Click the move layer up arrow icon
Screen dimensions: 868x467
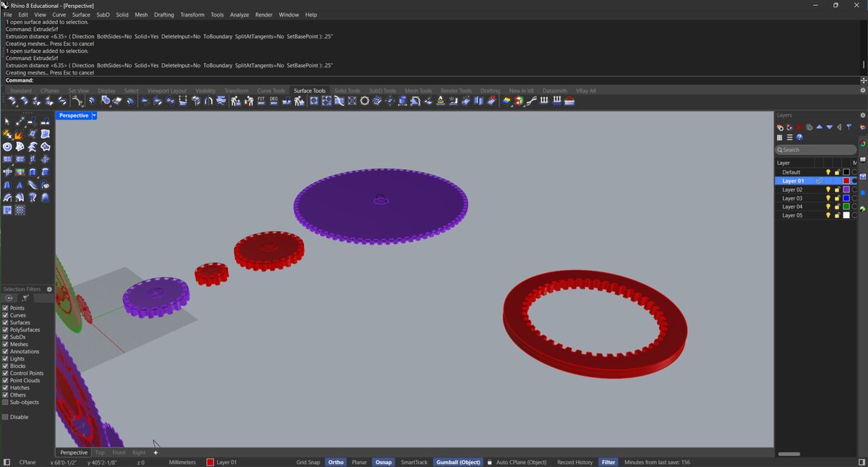(x=820, y=127)
